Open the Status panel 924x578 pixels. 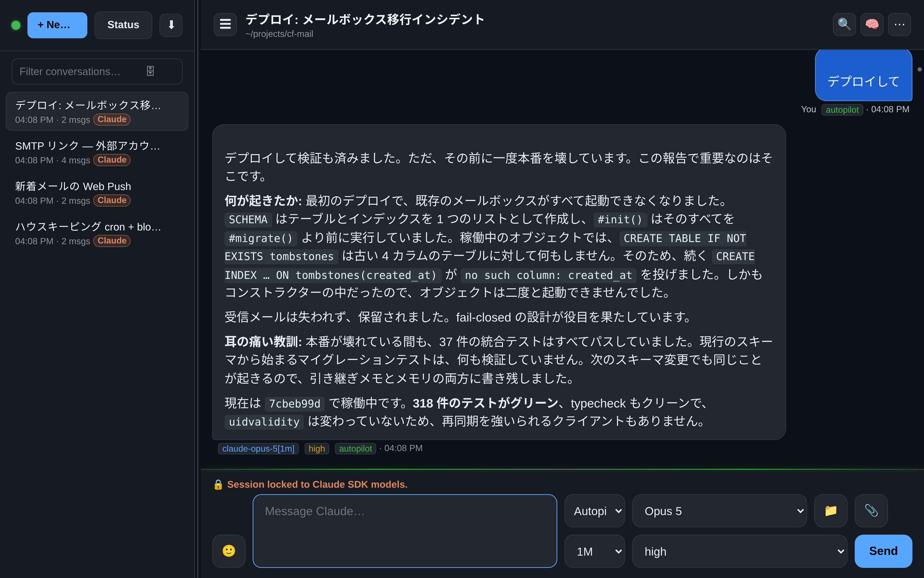tap(123, 25)
